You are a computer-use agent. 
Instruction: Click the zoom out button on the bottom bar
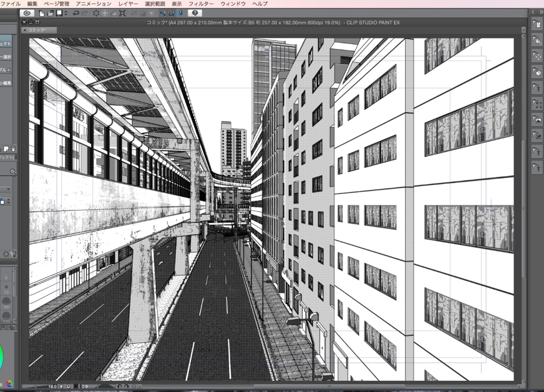61,386
